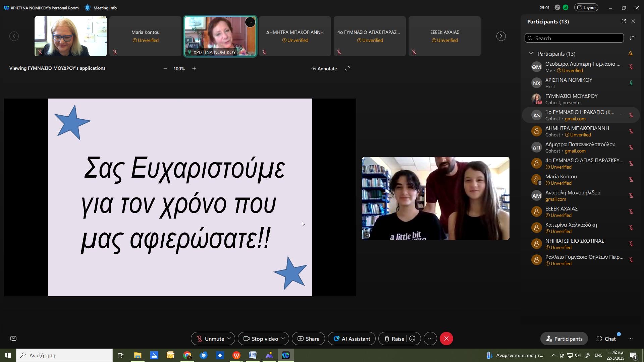Open closed captions icon at bottom left
644x362 pixels.
pos(13,339)
